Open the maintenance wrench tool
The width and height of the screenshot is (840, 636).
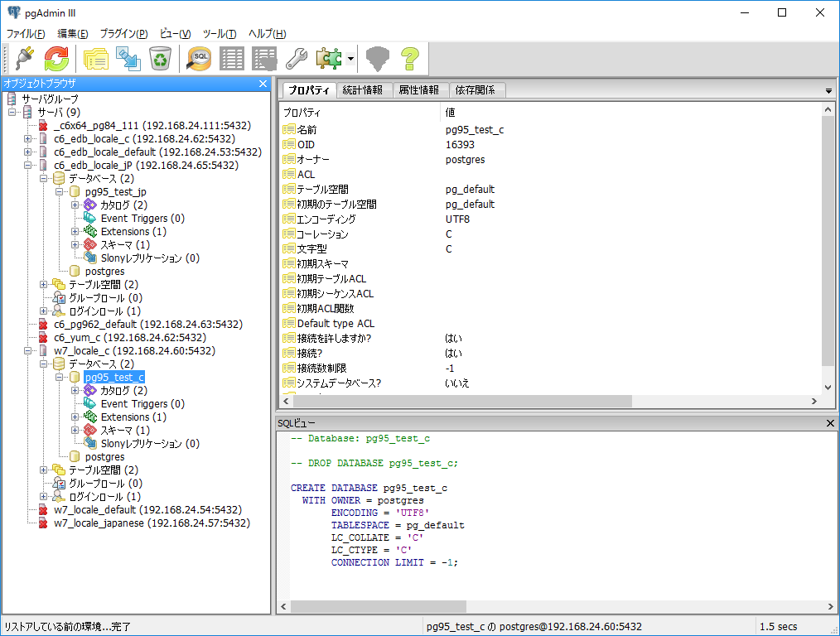pos(296,58)
